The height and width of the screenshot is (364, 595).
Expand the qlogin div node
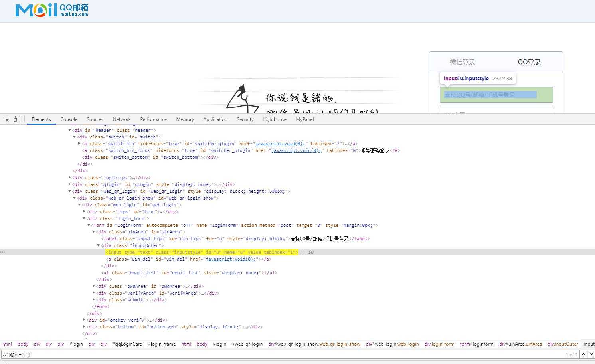(69, 184)
